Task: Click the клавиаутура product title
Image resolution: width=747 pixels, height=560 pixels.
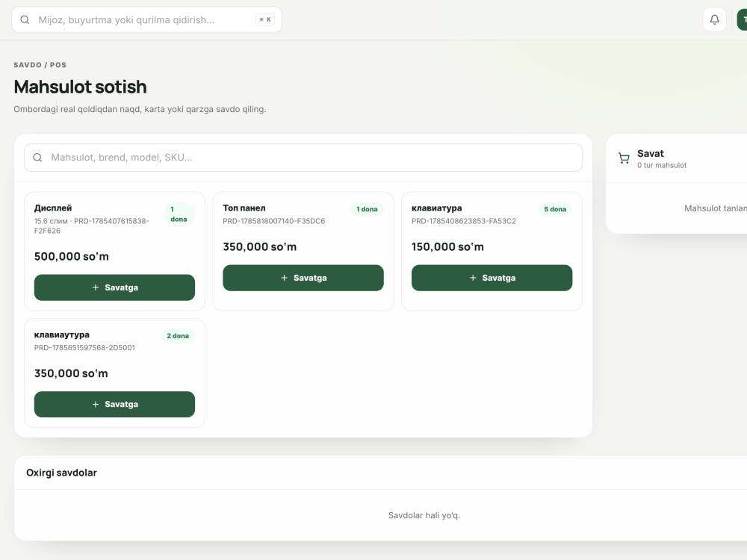Action: click(62, 335)
